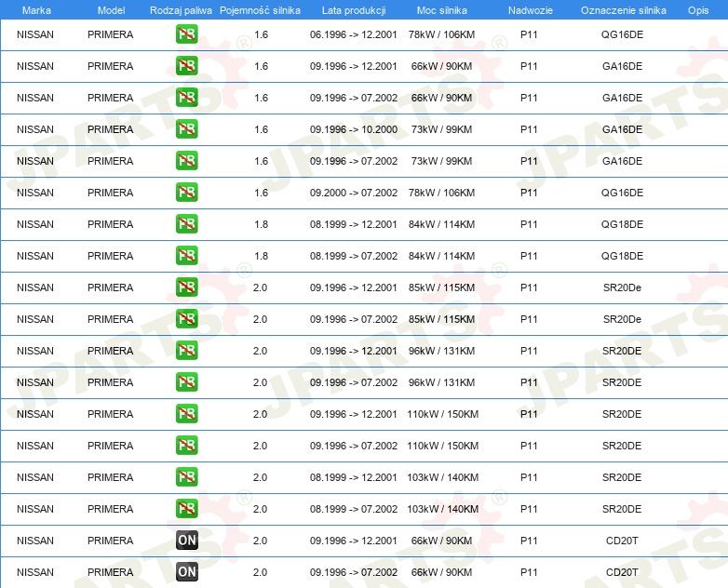
Task: Click 103kW / 140KM in the 12.2001 row
Action: 442,476
